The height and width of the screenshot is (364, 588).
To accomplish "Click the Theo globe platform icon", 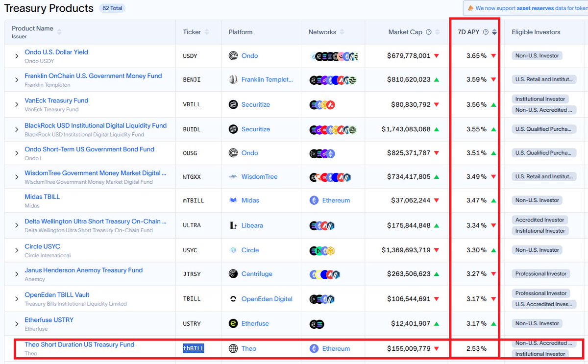I will coord(233,348).
